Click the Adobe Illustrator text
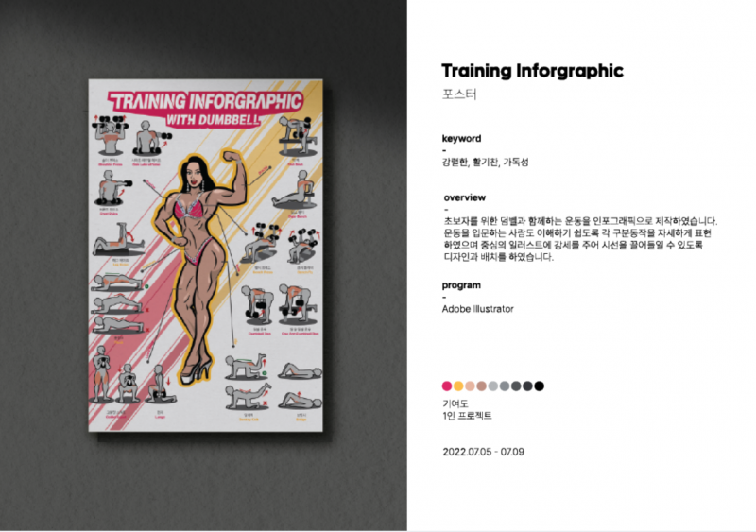Screen dimensions: 756x532 [478, 309]
